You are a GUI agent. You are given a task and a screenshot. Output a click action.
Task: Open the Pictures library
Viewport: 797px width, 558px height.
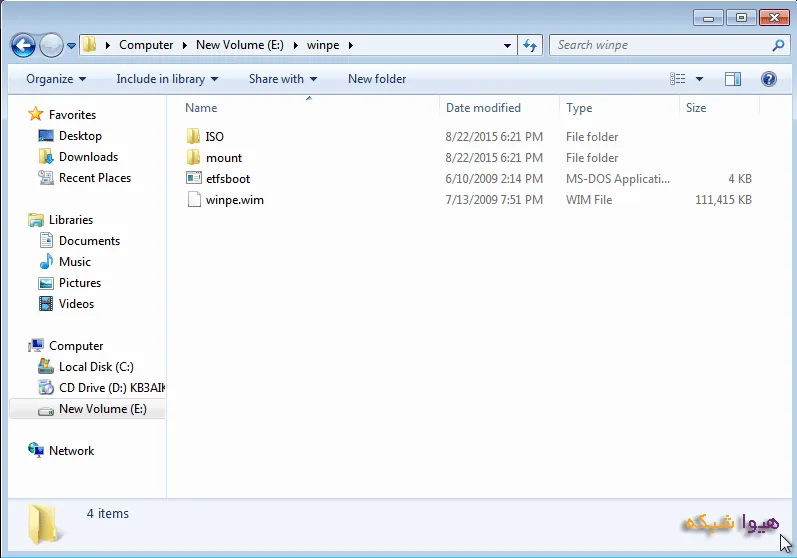coord(80,283)
